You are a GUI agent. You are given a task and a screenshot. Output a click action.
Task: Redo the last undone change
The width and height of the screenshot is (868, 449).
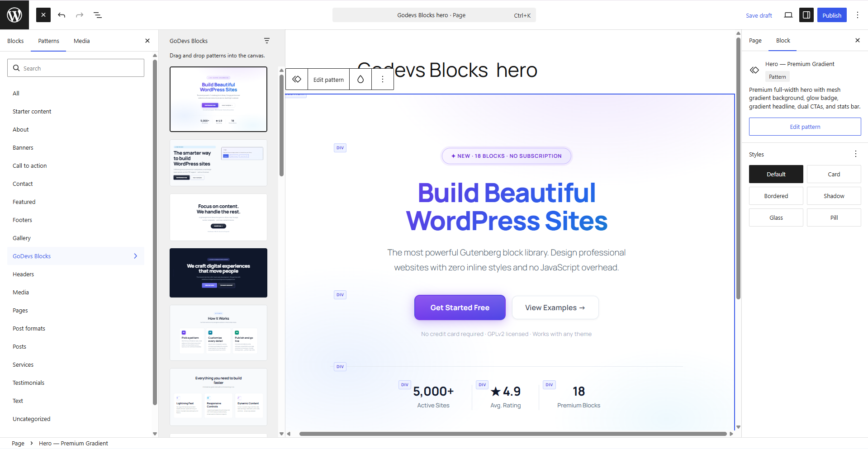click(80, 15)
